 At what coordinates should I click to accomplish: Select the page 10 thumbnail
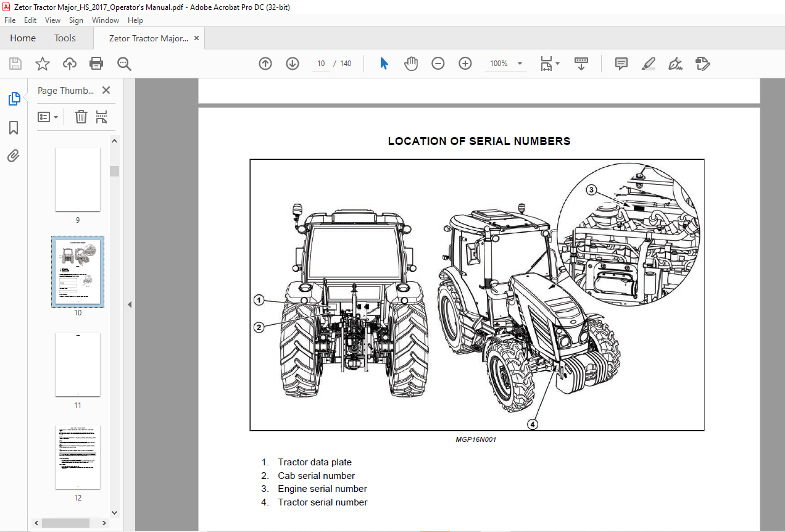(78, 272)
